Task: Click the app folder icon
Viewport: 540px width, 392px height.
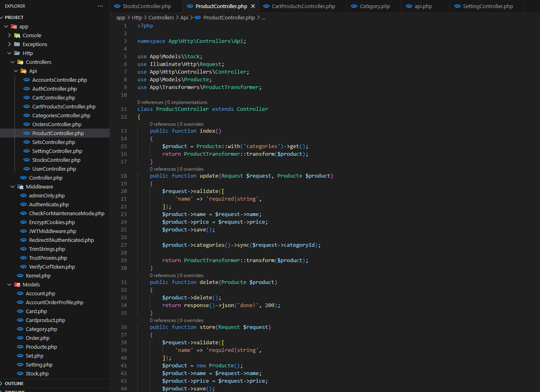Action: coord(14,26)
